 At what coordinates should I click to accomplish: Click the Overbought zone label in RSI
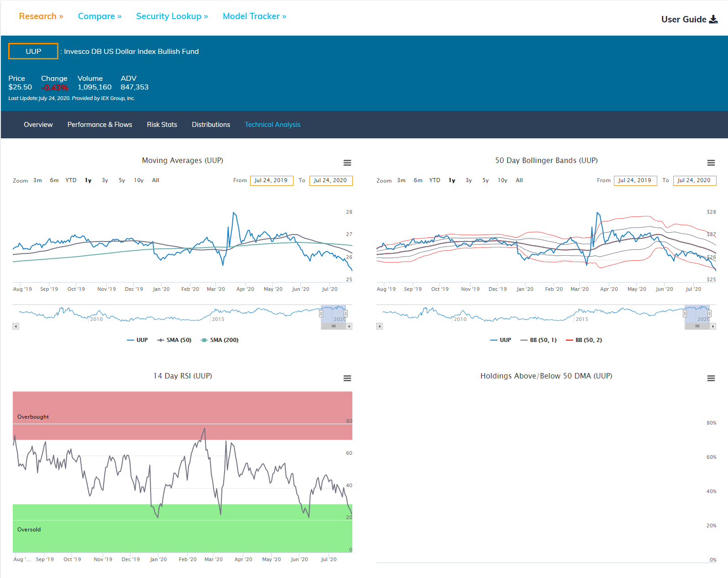click(x=33, y=417)
